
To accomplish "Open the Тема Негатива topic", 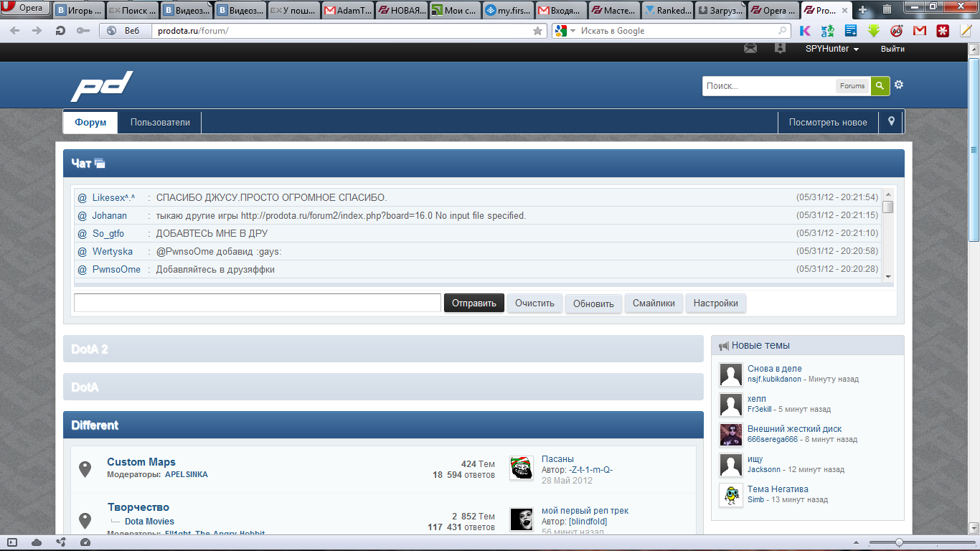I will click(778, 489).
